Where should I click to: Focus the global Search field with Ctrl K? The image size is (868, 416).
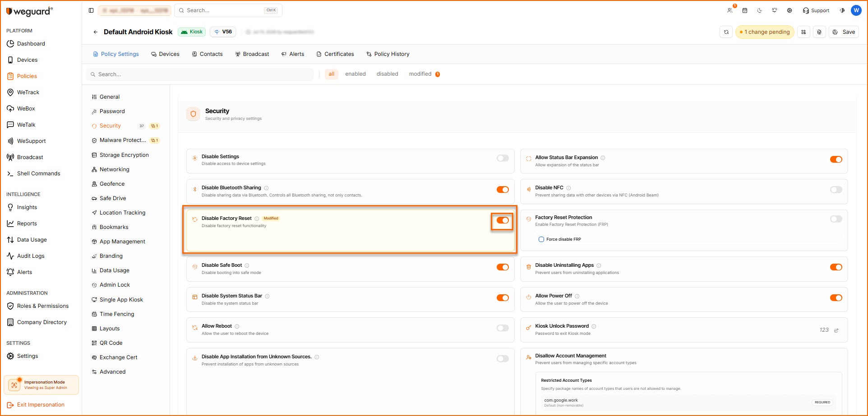click(x=228, y=10)
